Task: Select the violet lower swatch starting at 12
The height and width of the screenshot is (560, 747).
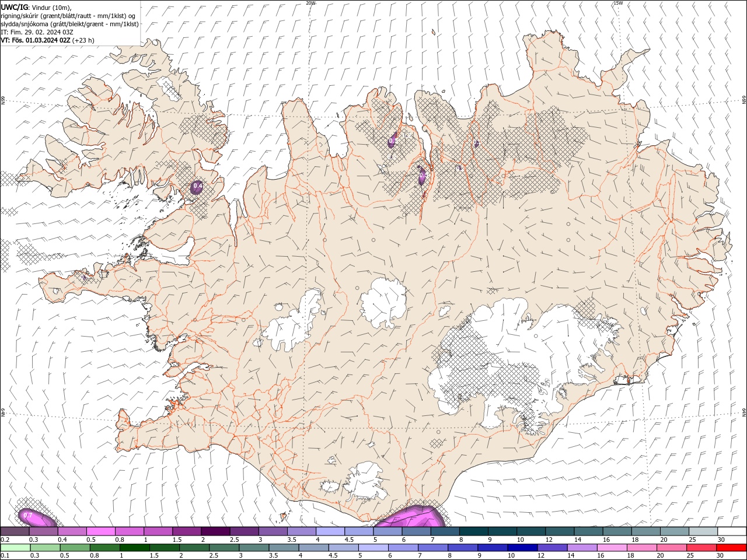Action: 552,548
